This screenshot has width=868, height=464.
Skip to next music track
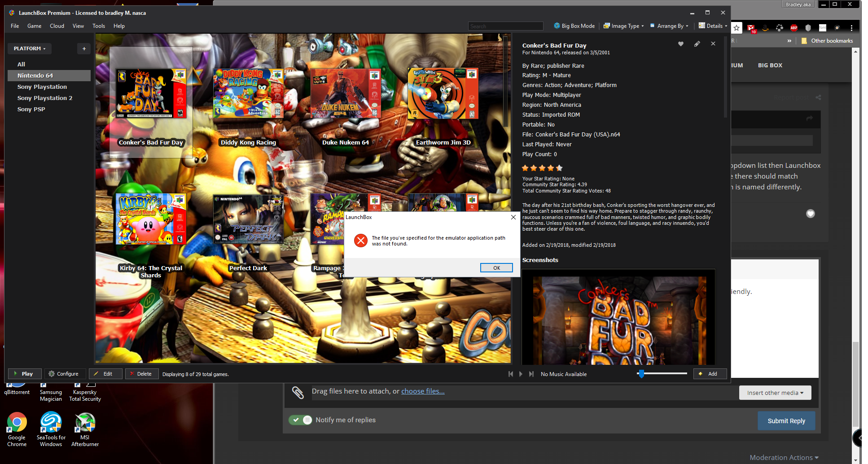pyautogui.click(x=531, y=374)
